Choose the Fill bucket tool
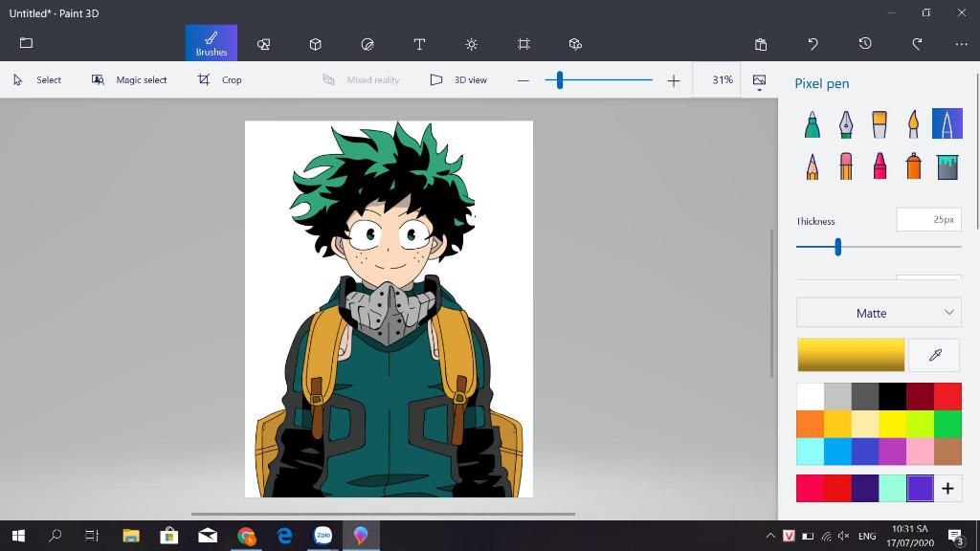Viewport: 980px width, 551px height. click(x=947, y=166)
